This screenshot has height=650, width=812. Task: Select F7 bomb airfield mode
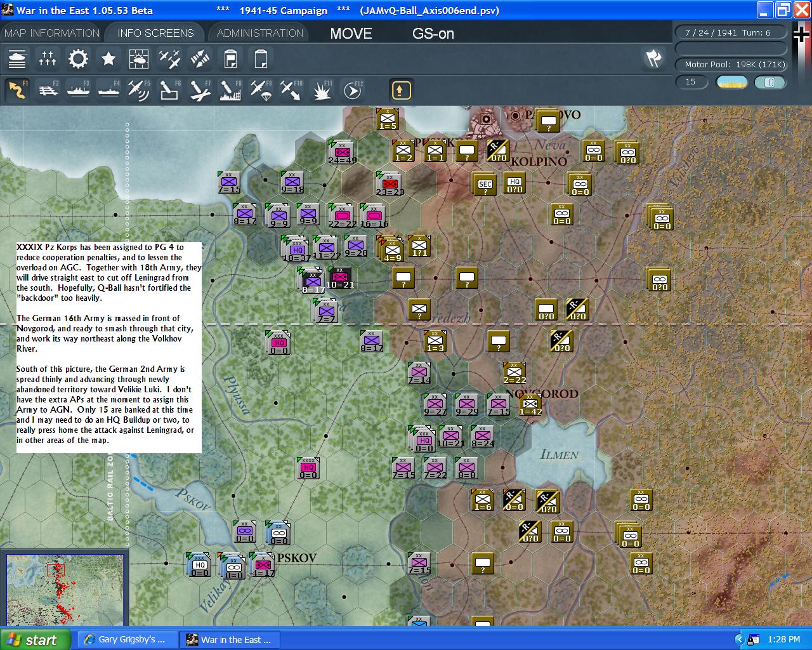[200, 90]
